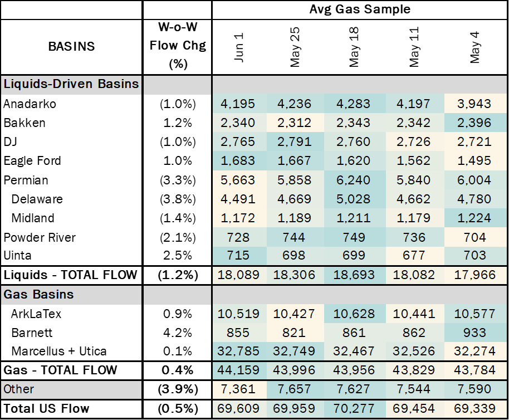509x420 pixels.
Task: Select the Eagle Ford row label
Action: [x=32, y=161]
